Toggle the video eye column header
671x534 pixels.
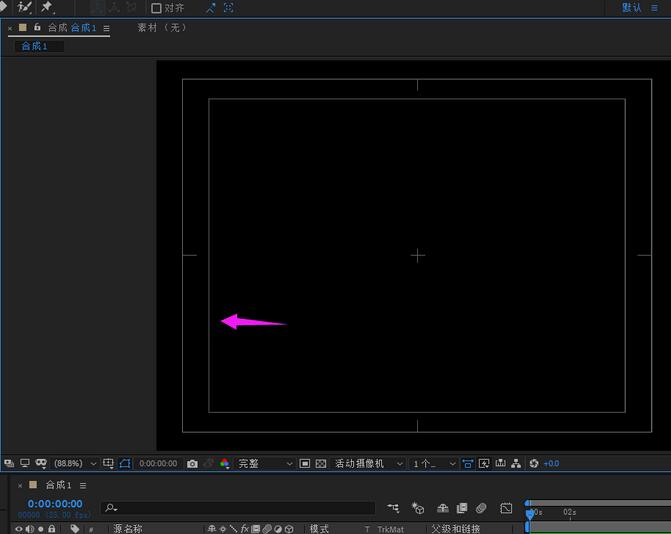coord(18,529)
